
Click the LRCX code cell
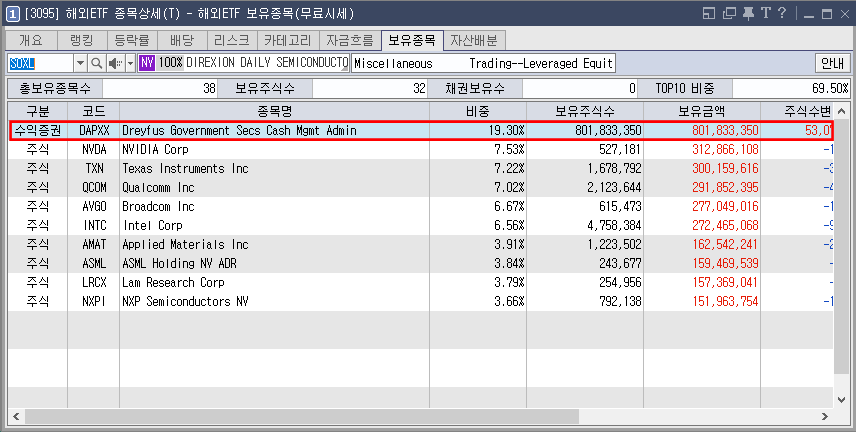pos(94,282)
